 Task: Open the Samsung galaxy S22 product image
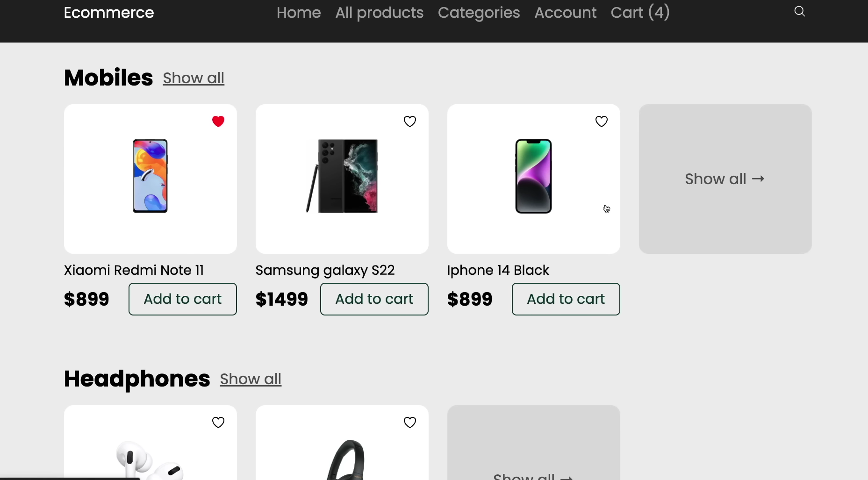342,176
